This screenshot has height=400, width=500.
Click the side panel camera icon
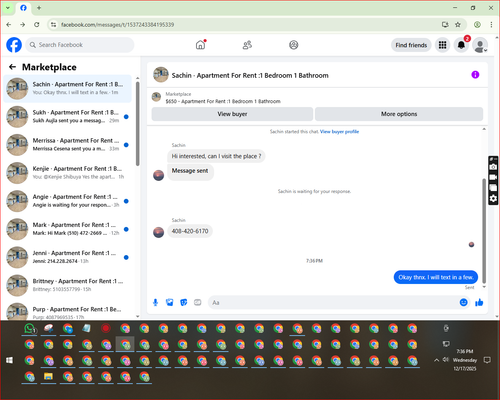coord(493,167)
